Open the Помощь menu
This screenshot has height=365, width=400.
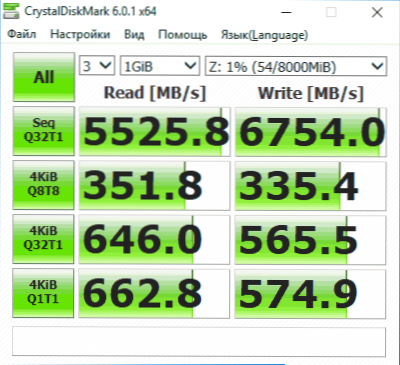click(x=183, y=34)
